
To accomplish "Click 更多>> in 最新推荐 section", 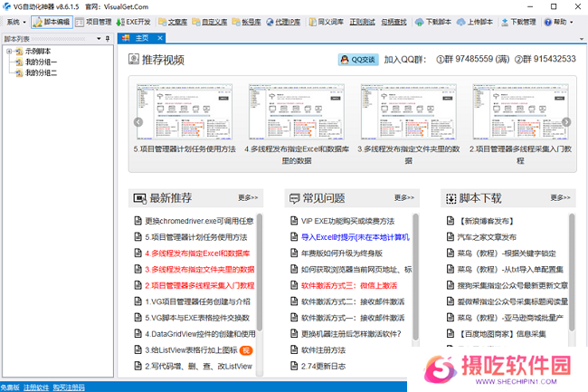I will [x=248, y=197].
